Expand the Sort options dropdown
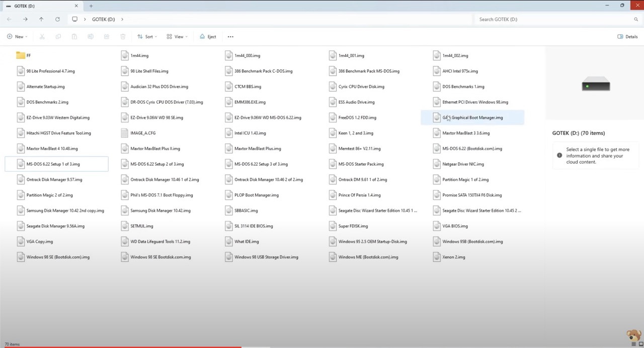This screenshot has height=348, width=644. 146,37
